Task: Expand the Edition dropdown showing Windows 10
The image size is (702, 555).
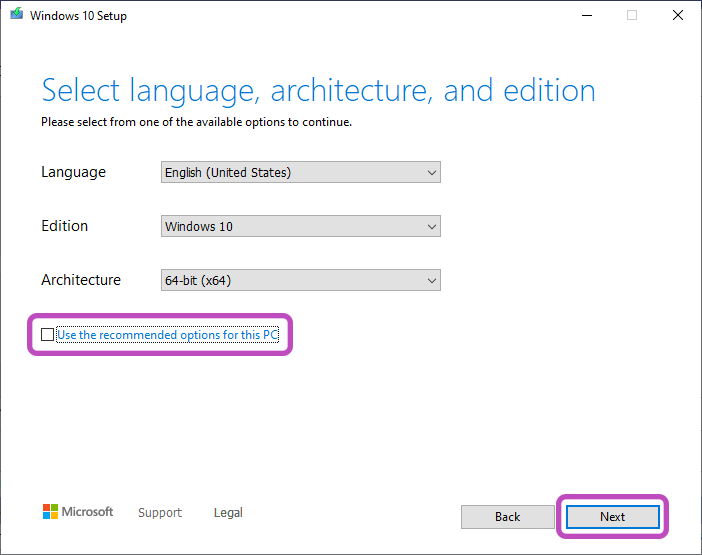Action: point(301,226)
